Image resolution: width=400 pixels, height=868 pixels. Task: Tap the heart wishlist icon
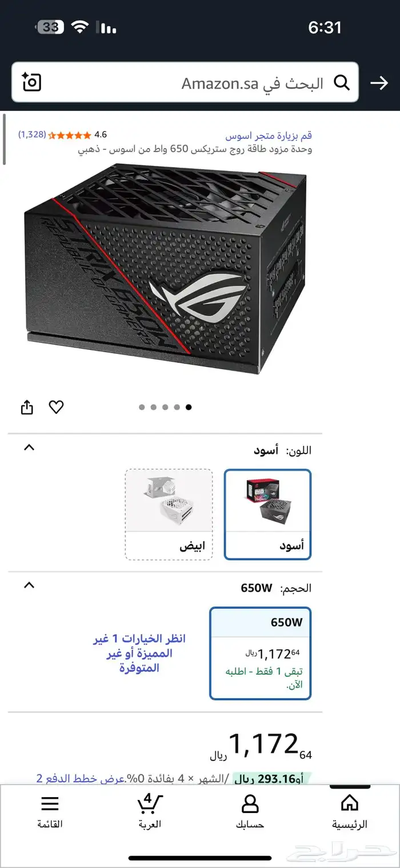point(56,407)
